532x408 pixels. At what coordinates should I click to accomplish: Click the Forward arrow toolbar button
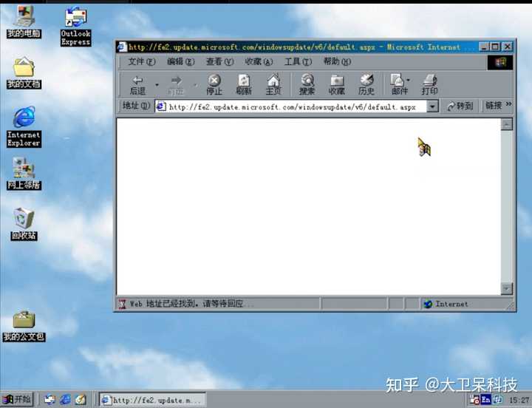click(176, 85)
